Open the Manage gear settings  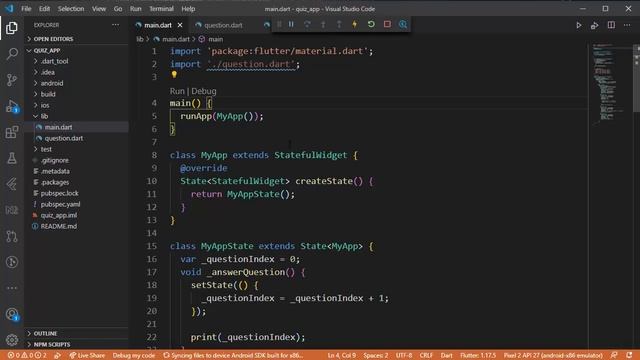coord(12,340)
